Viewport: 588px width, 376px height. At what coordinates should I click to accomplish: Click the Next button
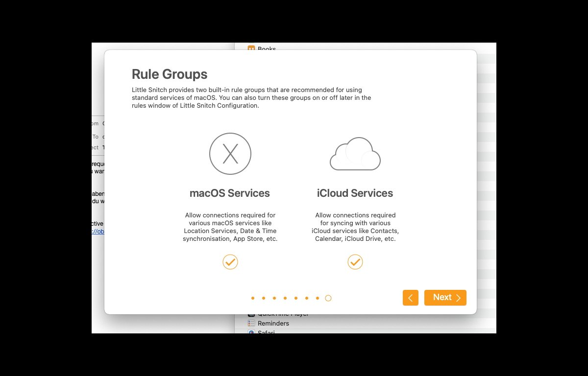(x=445, y=298)
